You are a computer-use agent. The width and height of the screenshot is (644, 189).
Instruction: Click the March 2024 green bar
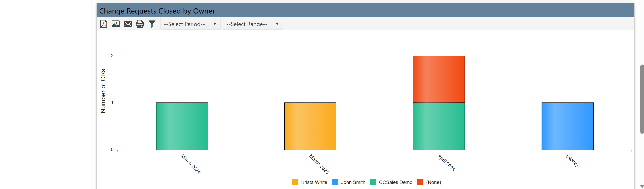[182, 126]
